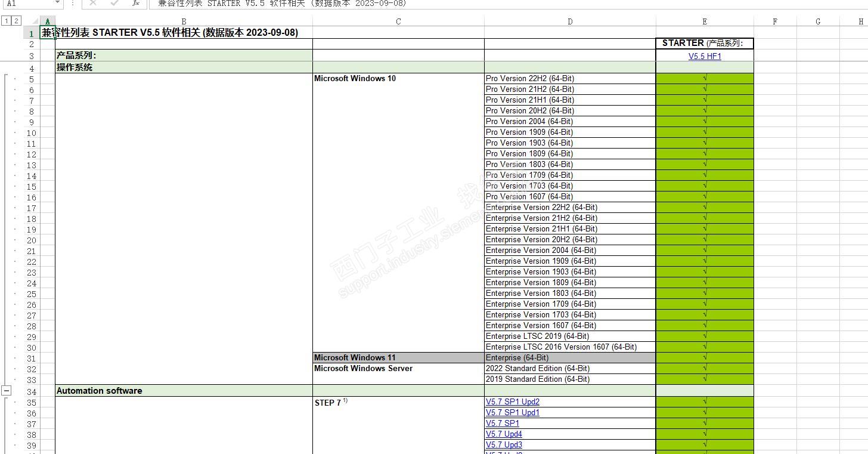
Task: Open the V5.7 Upd3 link
Action: (504, 445)
